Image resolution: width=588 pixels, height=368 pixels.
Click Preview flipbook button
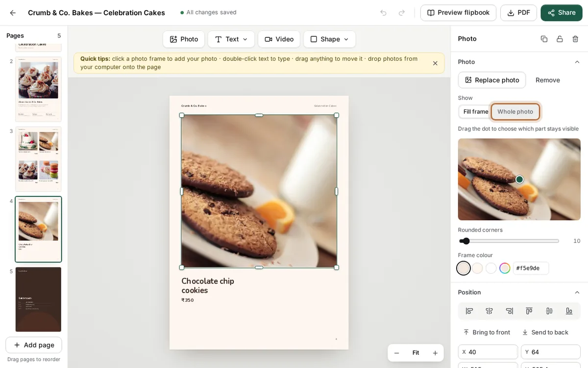458,13
